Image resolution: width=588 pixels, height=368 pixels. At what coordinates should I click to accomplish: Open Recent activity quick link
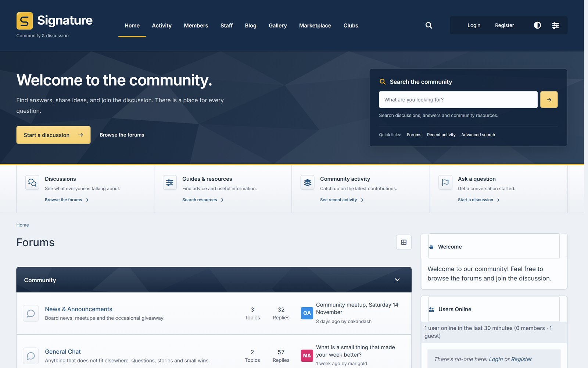pos(441,135)
